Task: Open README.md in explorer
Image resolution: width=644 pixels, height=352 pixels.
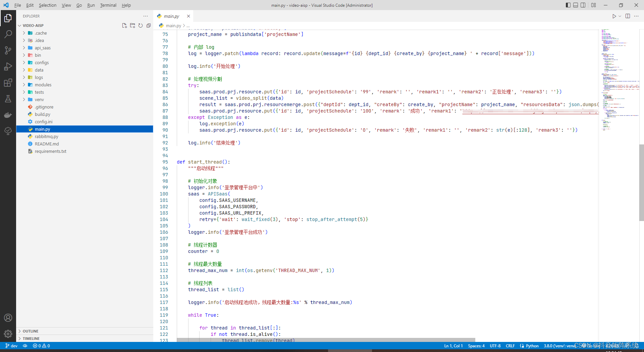Action: [x=85, y=144]
